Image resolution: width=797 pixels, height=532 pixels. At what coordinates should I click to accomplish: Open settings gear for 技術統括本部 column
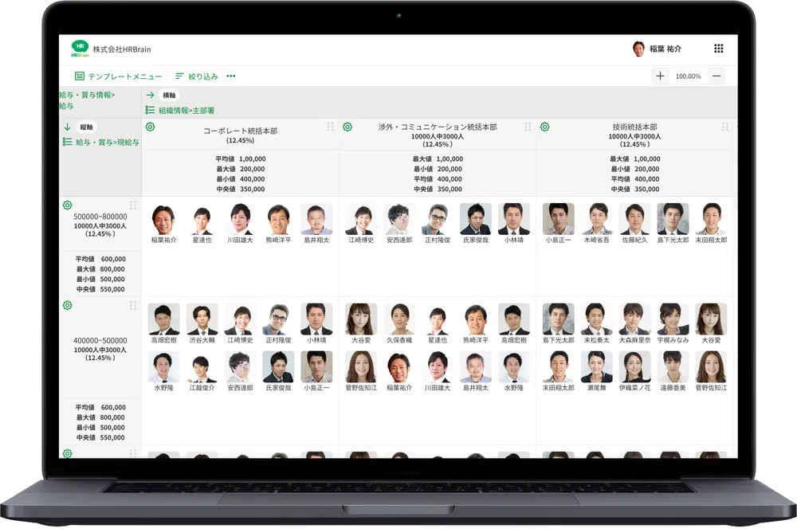(545, 127)
